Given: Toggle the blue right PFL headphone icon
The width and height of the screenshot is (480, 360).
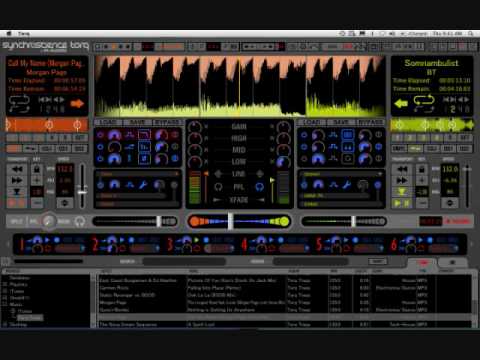Looking at the screenshot, I should click(x=259, y=187).
